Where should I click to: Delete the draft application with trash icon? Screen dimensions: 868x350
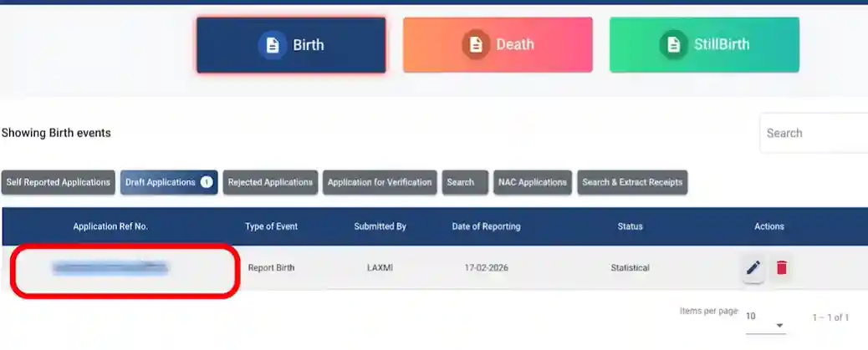tap(782, 268)
